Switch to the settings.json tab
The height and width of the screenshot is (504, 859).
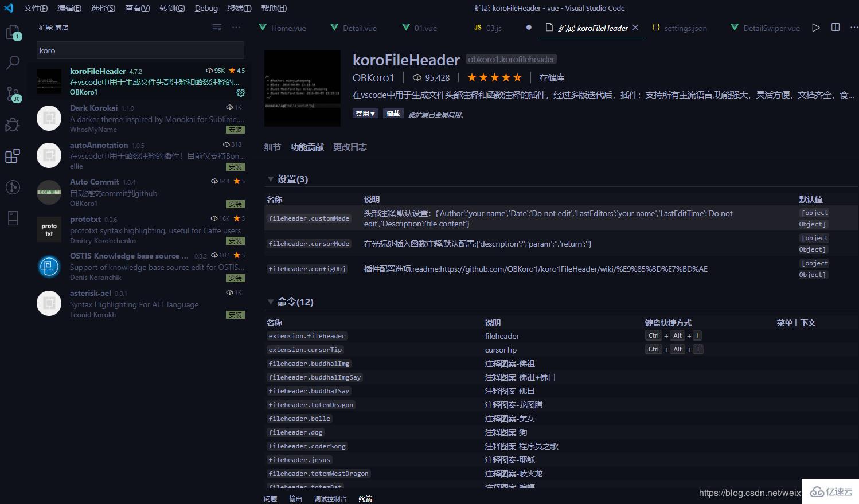[x=680, y=28]
